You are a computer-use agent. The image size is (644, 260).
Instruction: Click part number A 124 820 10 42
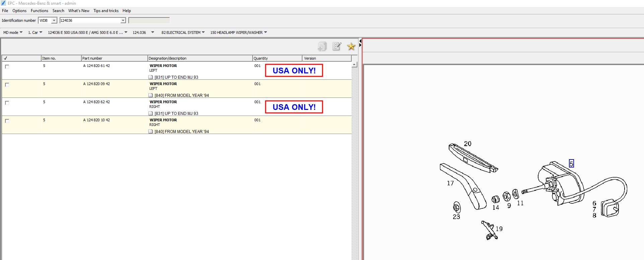click(96, 120)
